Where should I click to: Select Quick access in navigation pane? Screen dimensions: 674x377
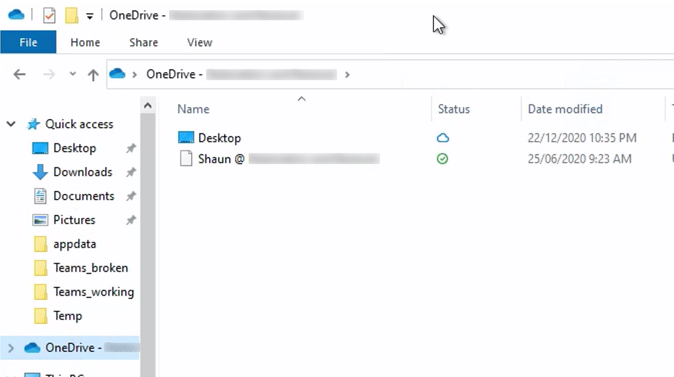click(x=79, y=124)
